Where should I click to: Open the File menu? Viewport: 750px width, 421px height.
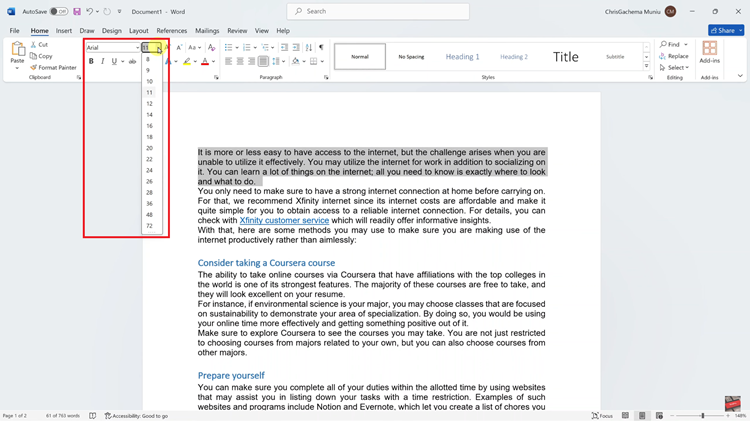pyautogui.click(x=14, y=31)
